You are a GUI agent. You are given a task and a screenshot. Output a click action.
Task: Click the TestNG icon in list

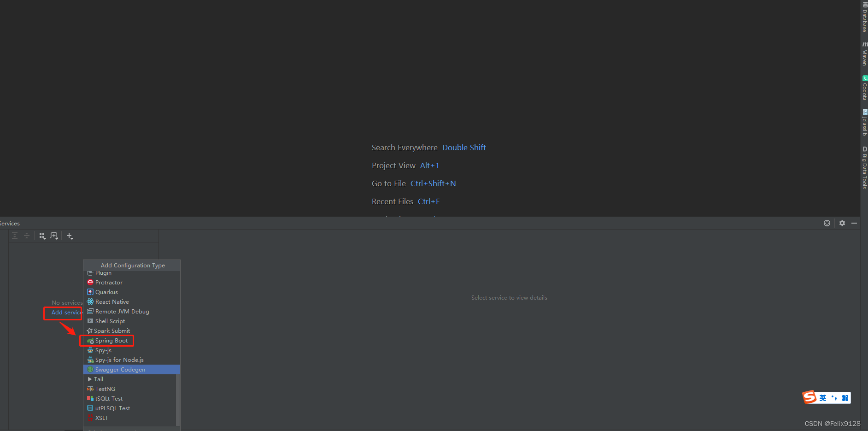[x=90, y=389]
